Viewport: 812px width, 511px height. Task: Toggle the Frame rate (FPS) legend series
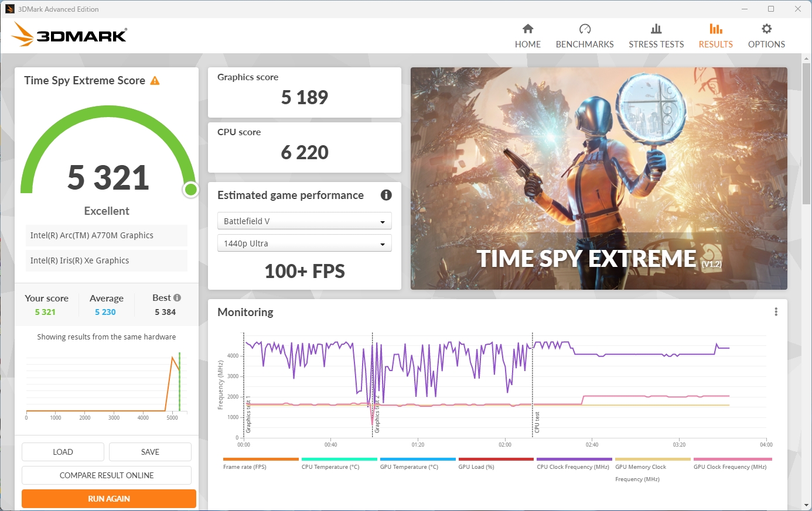click(x=261, y=464)
